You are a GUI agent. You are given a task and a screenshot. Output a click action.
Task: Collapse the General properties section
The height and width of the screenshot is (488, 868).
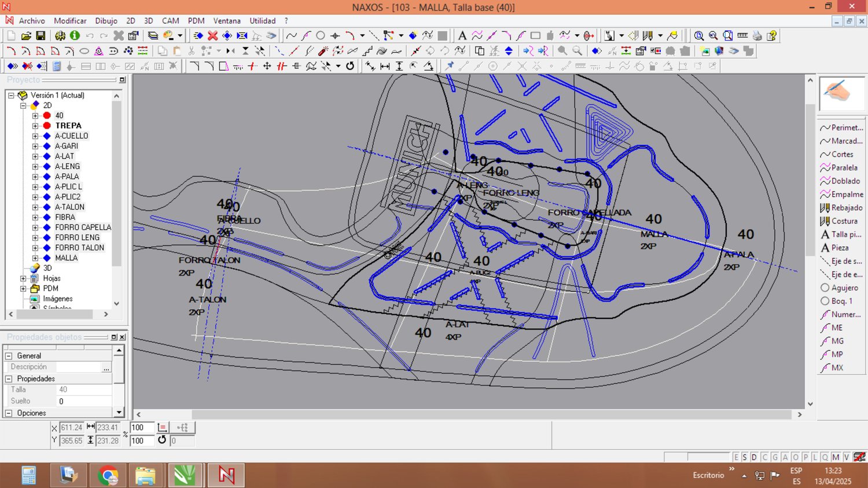pos(9,356)
